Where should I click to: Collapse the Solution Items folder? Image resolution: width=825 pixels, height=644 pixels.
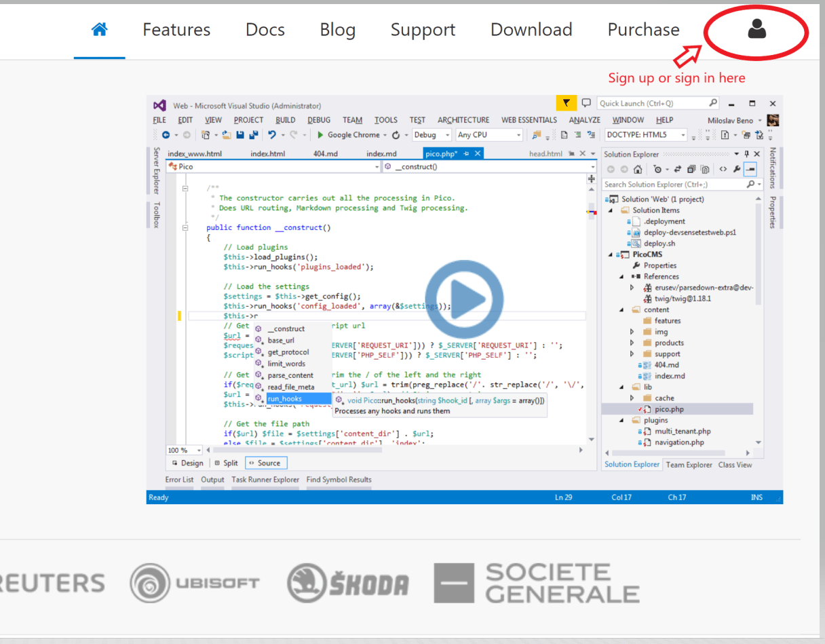coord(609,210)
